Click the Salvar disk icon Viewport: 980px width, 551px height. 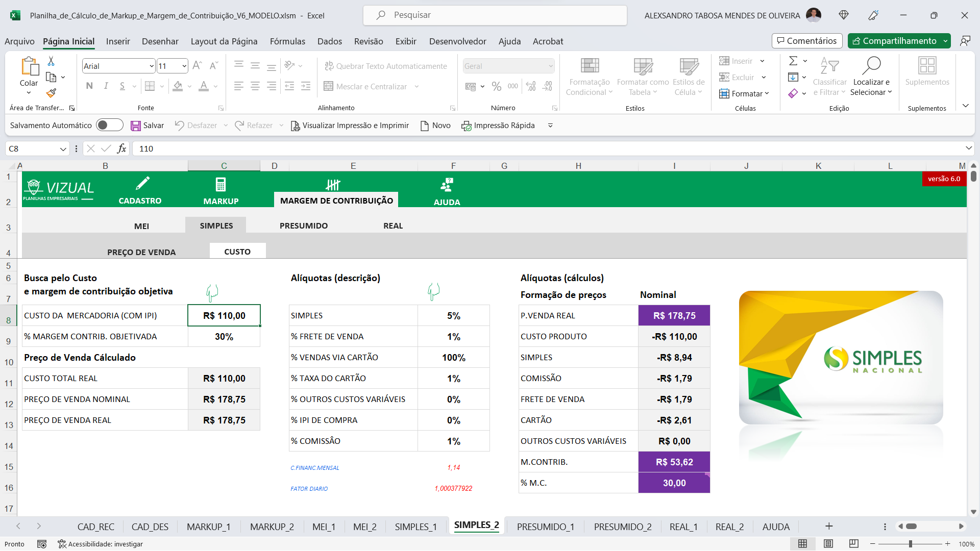click(x=135, y=126)
